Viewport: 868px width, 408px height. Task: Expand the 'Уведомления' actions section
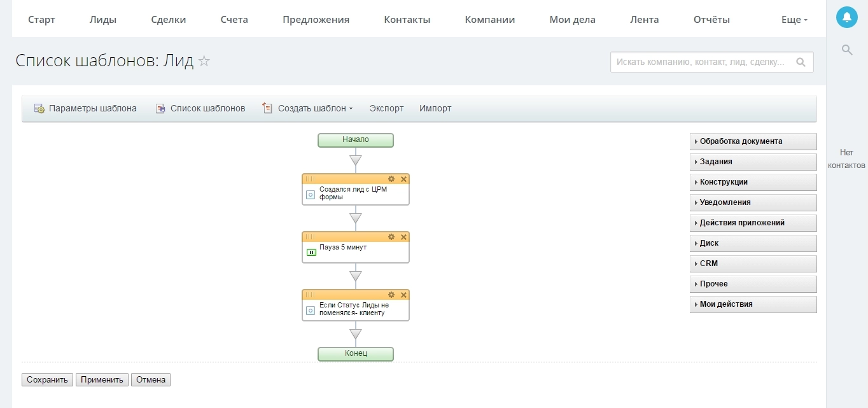(753, 202)
